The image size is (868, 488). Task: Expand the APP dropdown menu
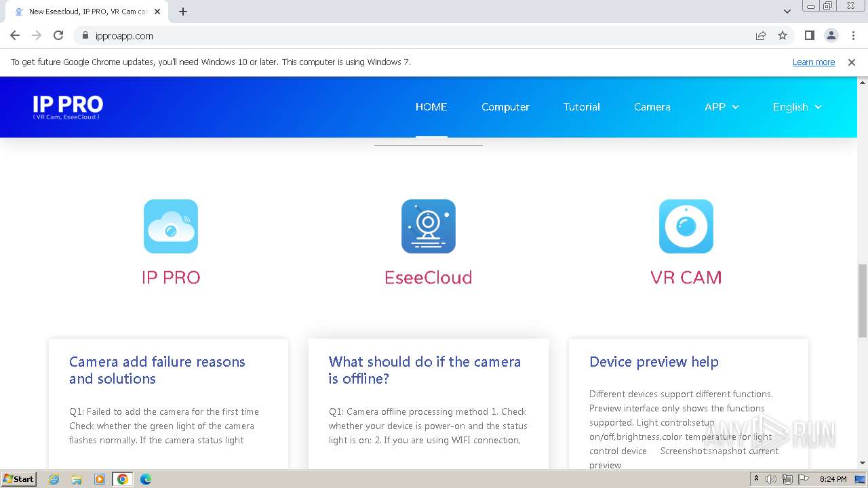(x=722, y=107)
